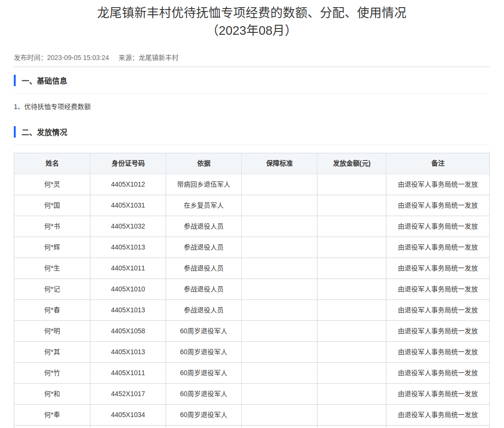Select the name cell 何*记
Image resolution: width=504 pixels, height=428 pixels.
[52, 289]
